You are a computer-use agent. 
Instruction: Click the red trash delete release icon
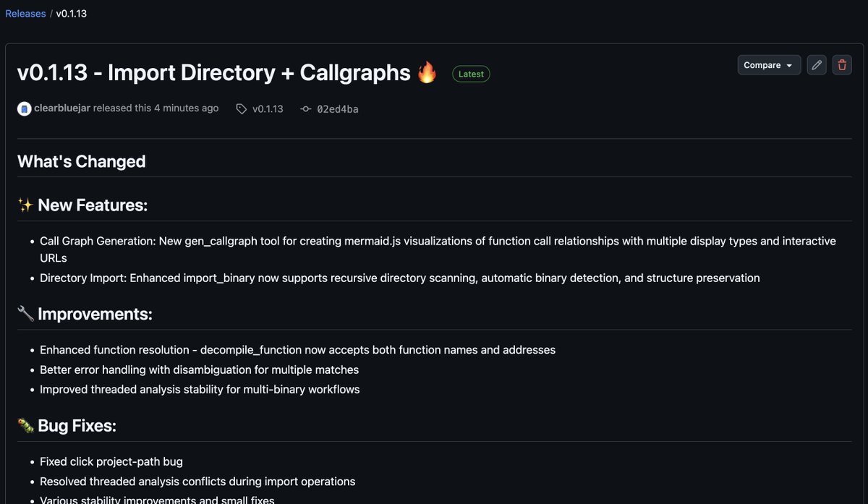[842, 65]
